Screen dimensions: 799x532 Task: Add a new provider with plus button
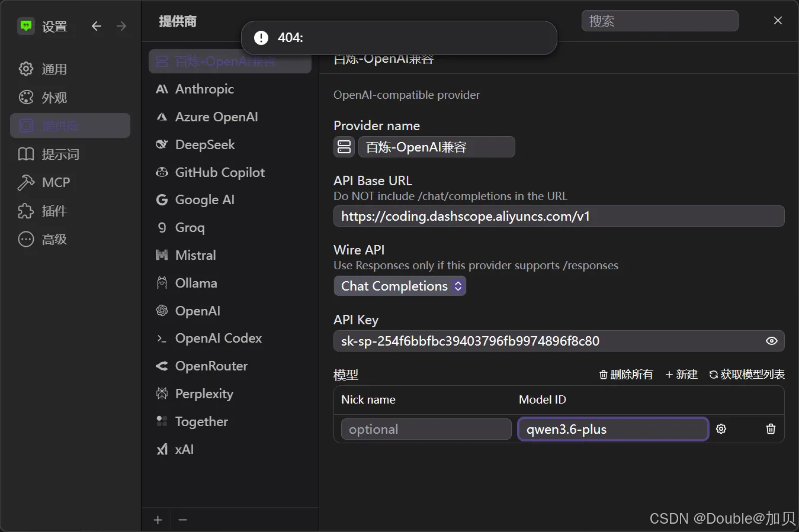tap(158, 520)
